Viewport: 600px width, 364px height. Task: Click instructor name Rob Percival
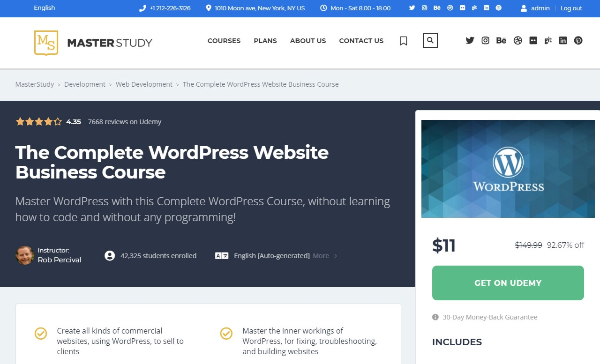60,260
